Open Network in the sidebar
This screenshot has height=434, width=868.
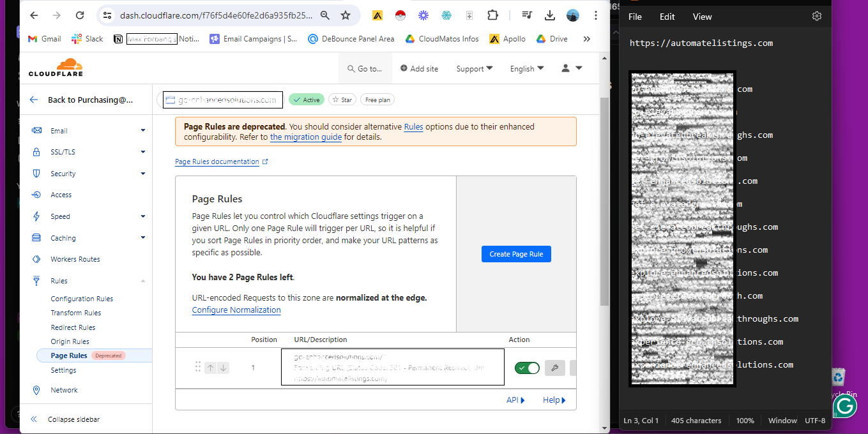(64, 390)
